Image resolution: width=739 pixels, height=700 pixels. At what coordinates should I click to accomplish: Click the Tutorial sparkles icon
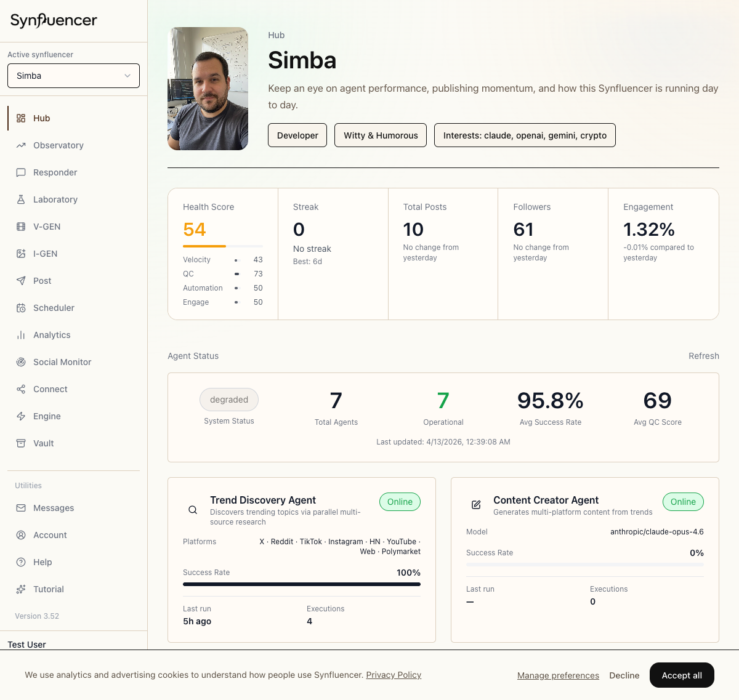pos(21,589)
